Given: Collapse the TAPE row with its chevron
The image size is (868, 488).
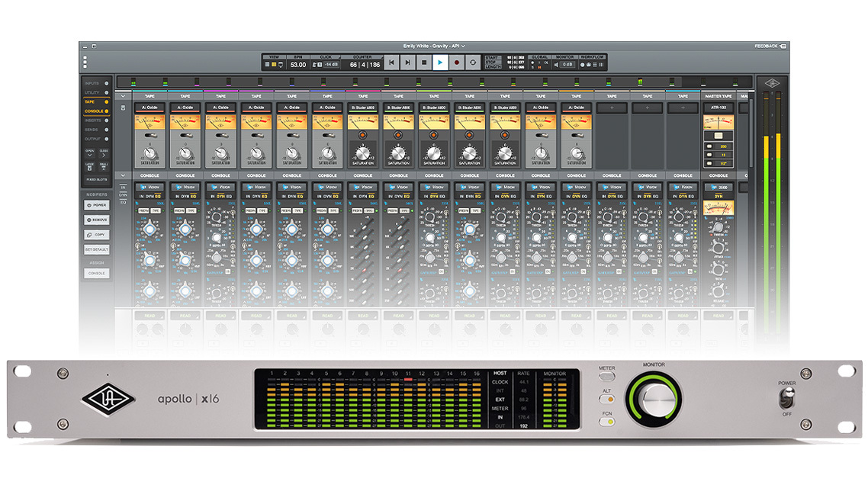Looking at the screenshot, I should coord(123,96).
